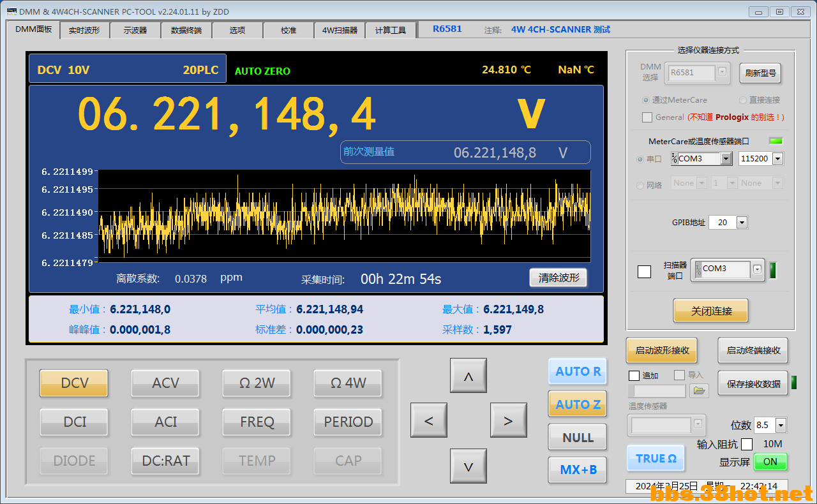Image resolution: width=817 pixels, height=504 pixels.
Task: Select the 直接连接 radio option
Action: coord(742,100)
